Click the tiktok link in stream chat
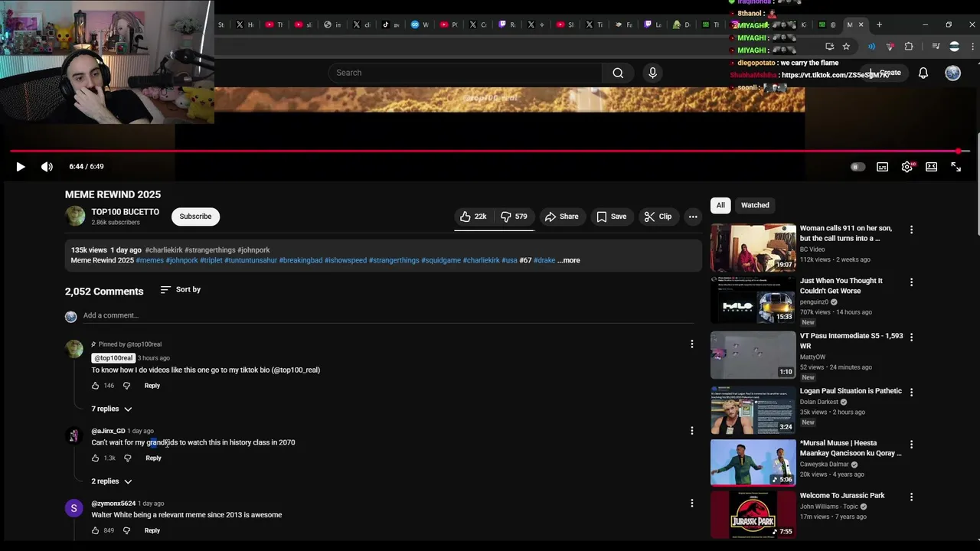This screenshot has width=980, height=551. 835,75
